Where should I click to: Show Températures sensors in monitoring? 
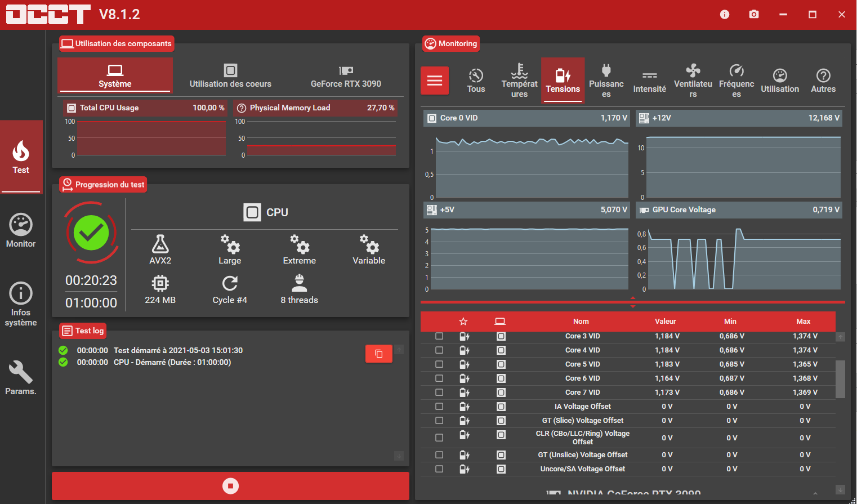[x=519, y=81]
